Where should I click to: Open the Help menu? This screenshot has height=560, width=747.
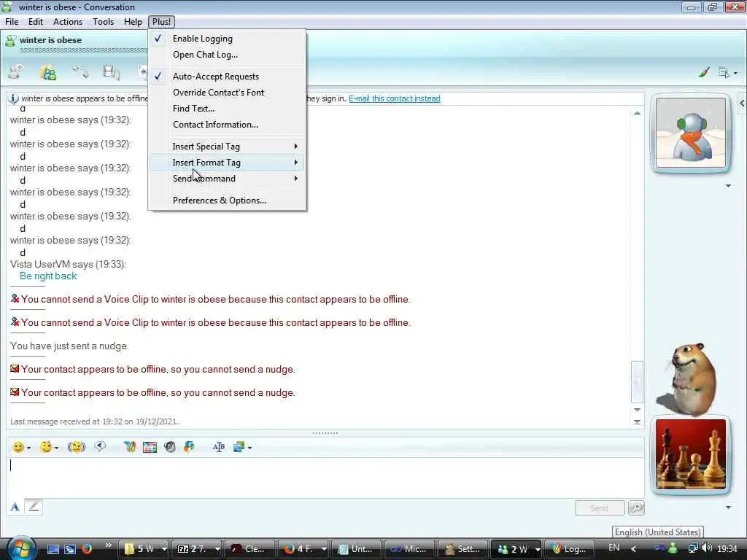133,22
